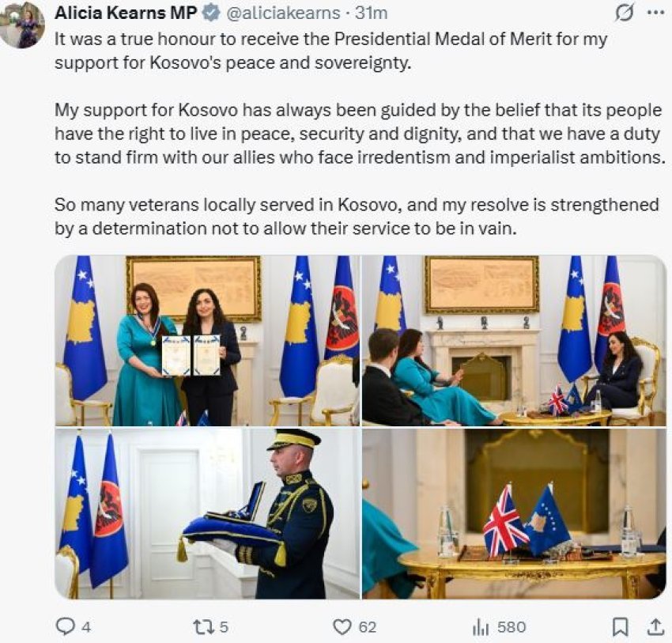Viewport: 672px width, 643px height.
Task: Repost the tweet using the retweet icon
Action: point(202,627)
